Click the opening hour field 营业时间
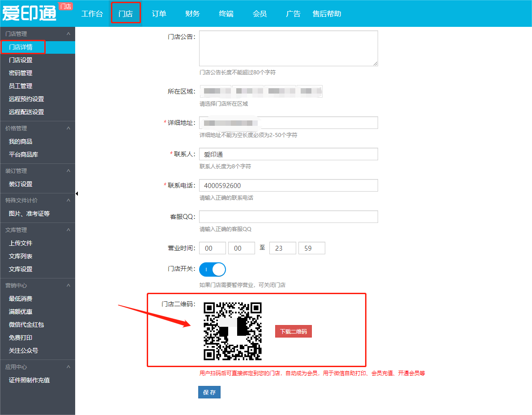This screenshot has width=532, height=415. tap(213, 248)
